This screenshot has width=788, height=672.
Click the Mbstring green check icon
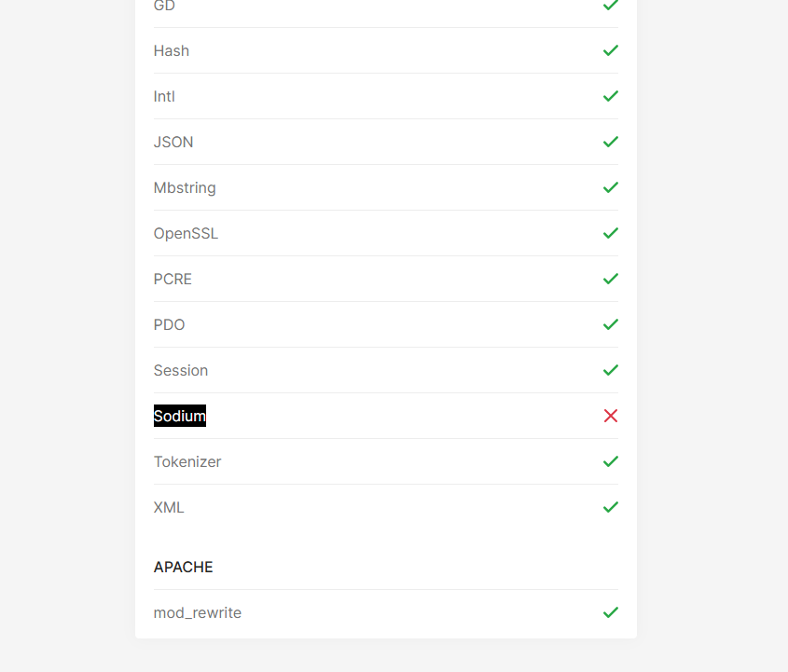611,188
